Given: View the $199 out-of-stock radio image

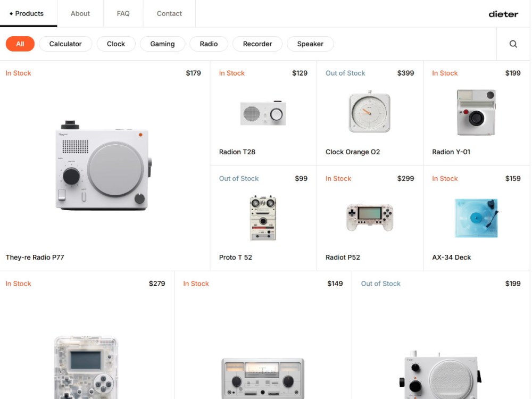Looking at the screenshot, I should 440,375.
